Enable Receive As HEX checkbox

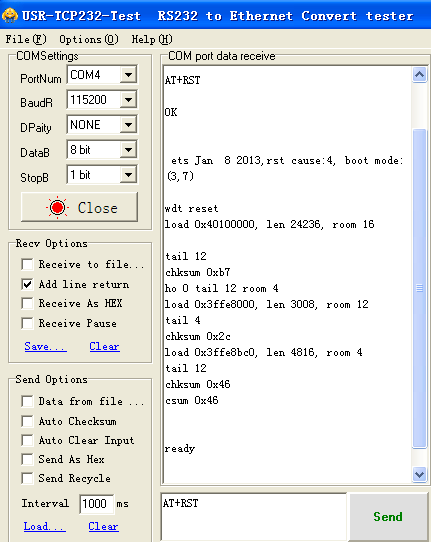(x=27, y=303)
